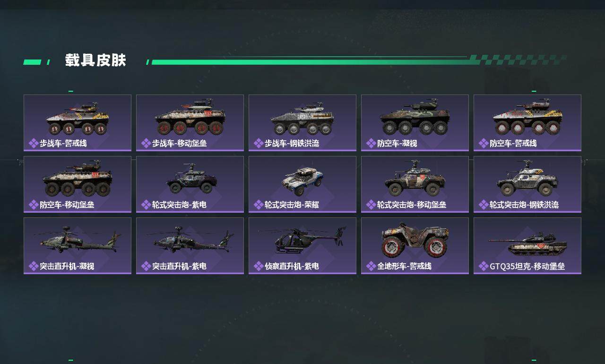
Task: Click the 全地形车-警戒线 label text
Action: pos(404,266)
